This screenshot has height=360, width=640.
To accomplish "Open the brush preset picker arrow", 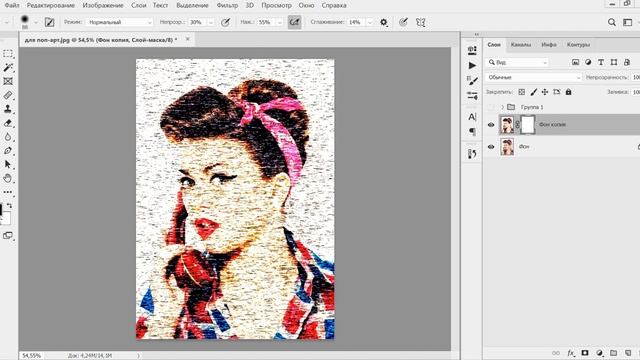I will coord(36,22).
